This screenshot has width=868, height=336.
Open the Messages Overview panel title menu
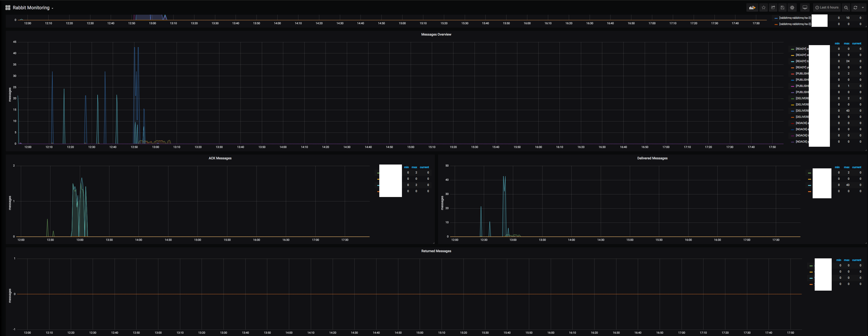(x=436, y=34)
